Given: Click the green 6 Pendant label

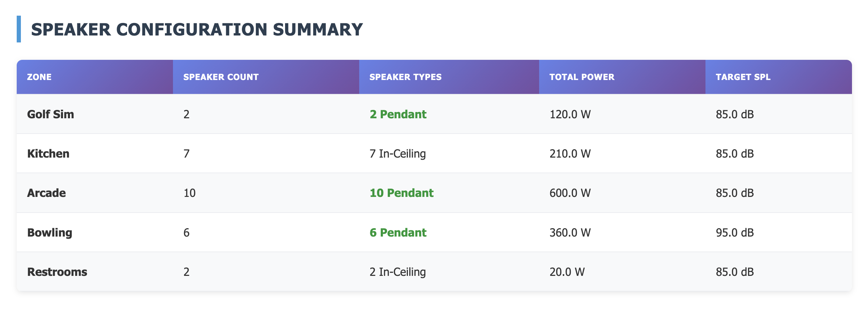Looking at the screenshot, I should click(x=398, y=232).
